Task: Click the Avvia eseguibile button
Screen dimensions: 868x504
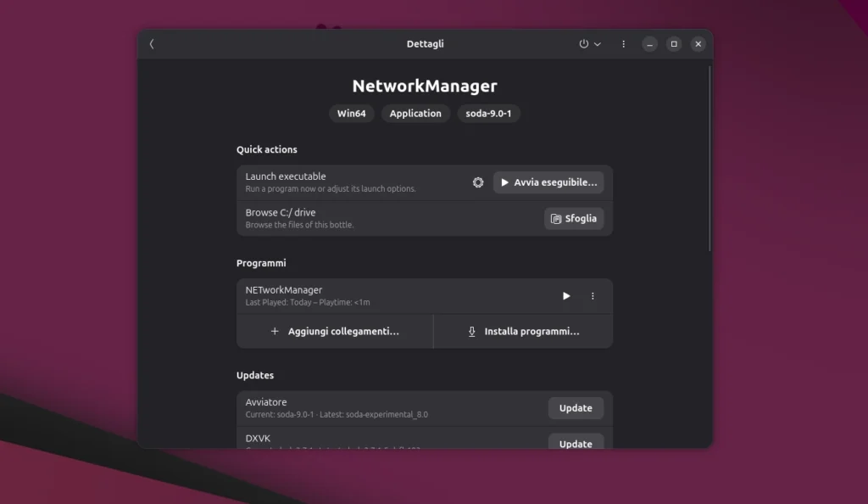Action: 548,182
